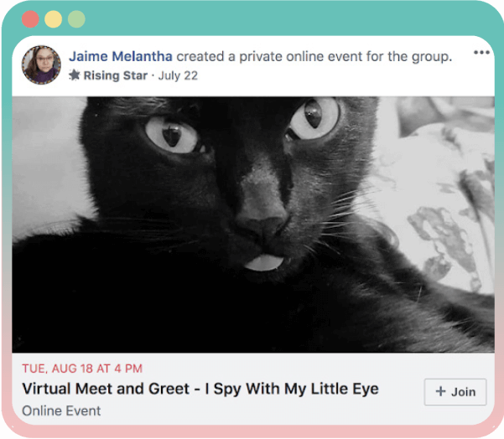Image resolution: width=504 pixels, height=439 pixels.
Task: Click the TUE, AUG 18 AT 4 PM date
Action: coord(82,368)
